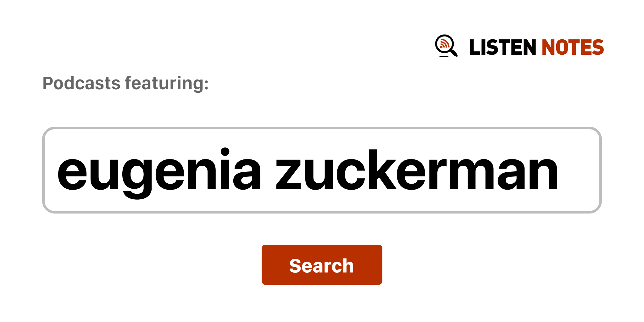The height and width of the screenshot is (322, 644).
Task: Click the red podcast signal inside the logo
Action: point(444,44)
